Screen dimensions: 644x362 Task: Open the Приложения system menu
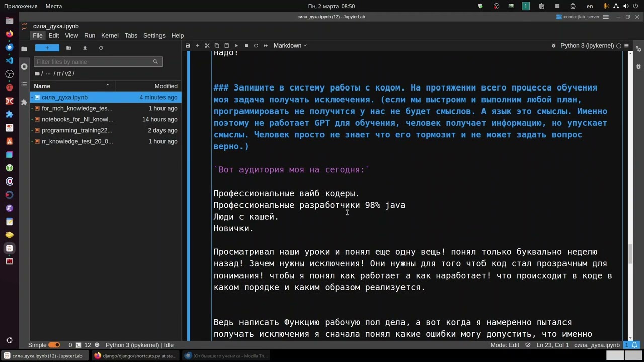21,6
